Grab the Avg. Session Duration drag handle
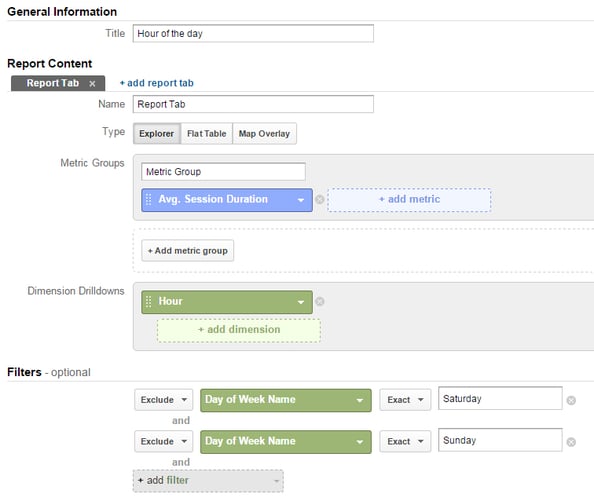 [x=148, y=200]
